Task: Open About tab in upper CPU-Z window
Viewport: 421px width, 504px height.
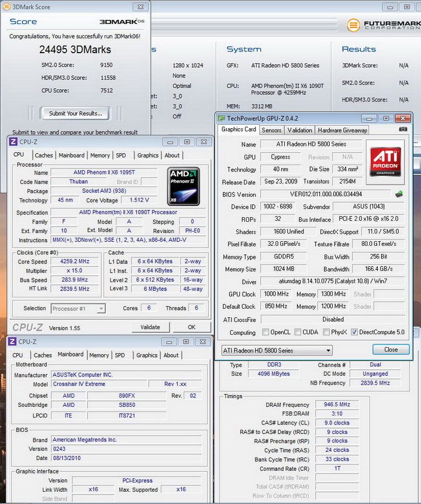Action: pos(172,155)
